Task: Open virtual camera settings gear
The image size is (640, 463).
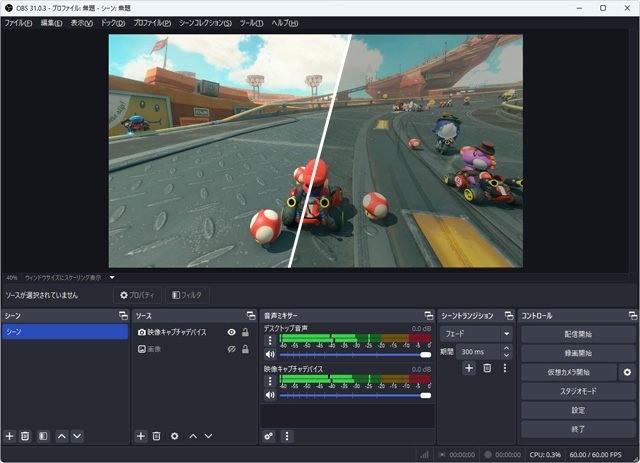Action: (x=627, y=372)
